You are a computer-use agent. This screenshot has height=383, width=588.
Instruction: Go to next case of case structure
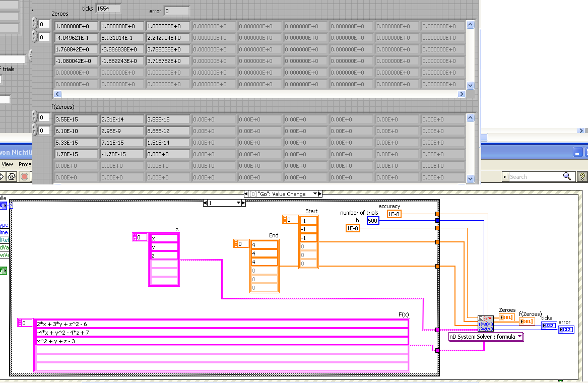[x=243, y=203]
